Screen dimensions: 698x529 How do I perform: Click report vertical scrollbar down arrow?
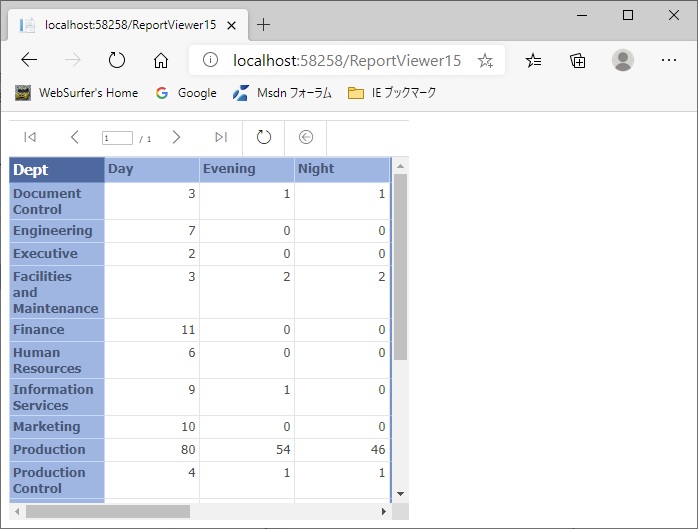point(400,493)
